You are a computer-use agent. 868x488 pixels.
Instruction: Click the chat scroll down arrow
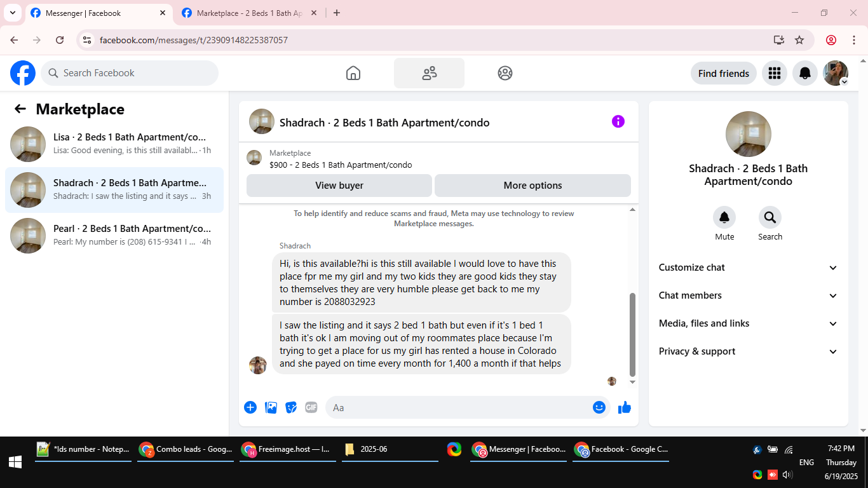[x=632, y=382]
